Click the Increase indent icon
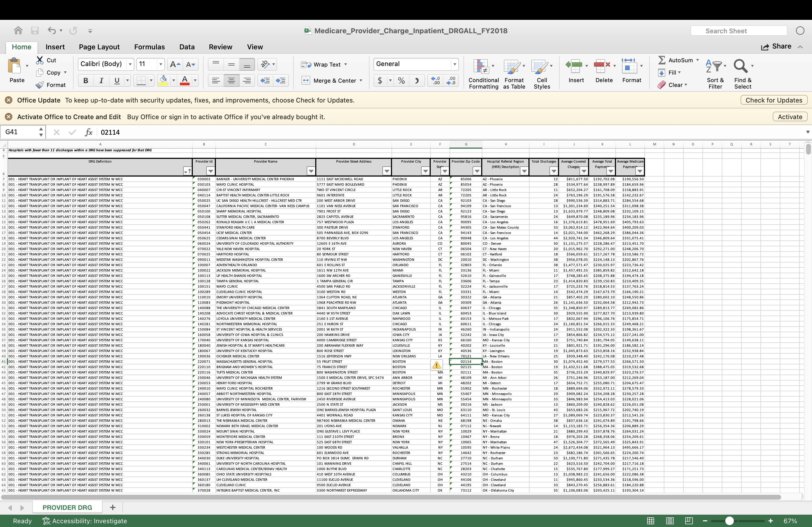 [x=280, y=80]
